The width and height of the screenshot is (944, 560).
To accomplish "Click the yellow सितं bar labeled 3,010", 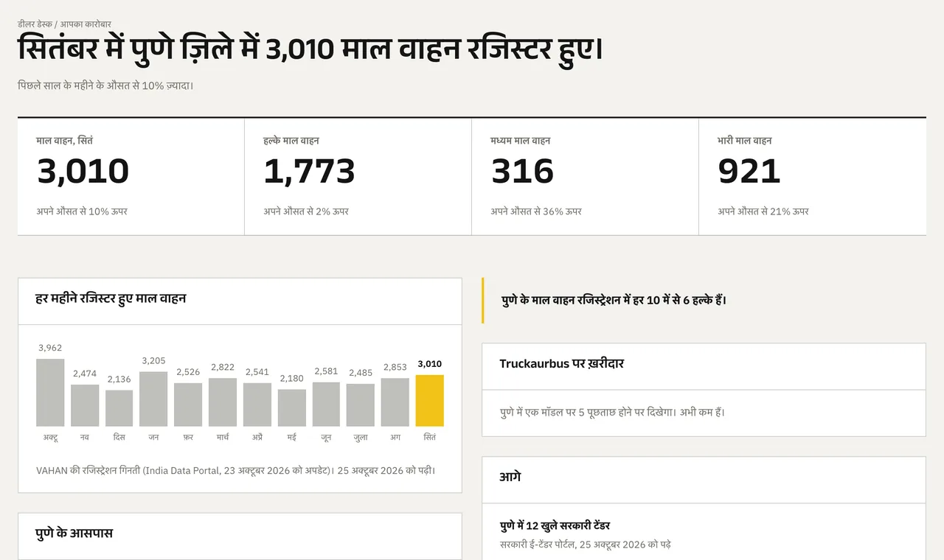I will pyautogui.click(x=430, y=401).
